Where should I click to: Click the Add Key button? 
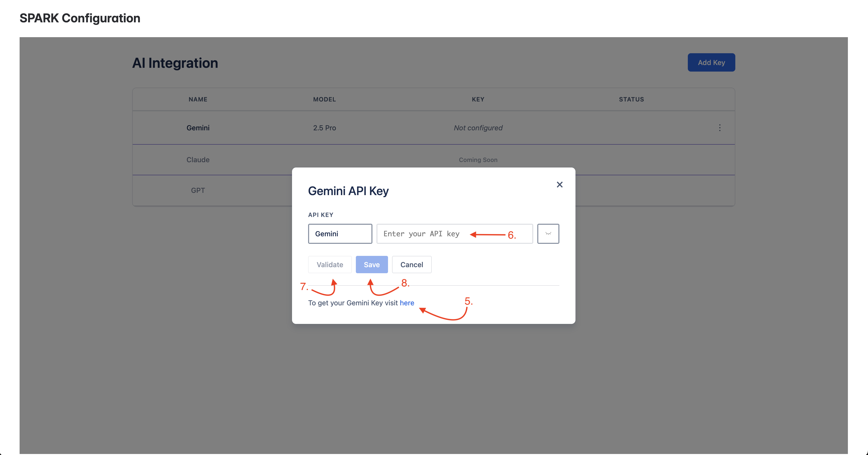(711, 62)
